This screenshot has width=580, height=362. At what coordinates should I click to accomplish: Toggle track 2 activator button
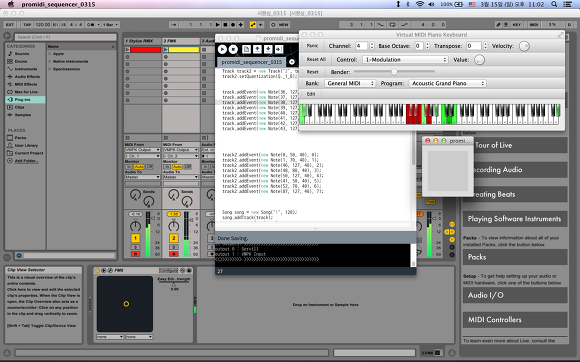[173, 238]
